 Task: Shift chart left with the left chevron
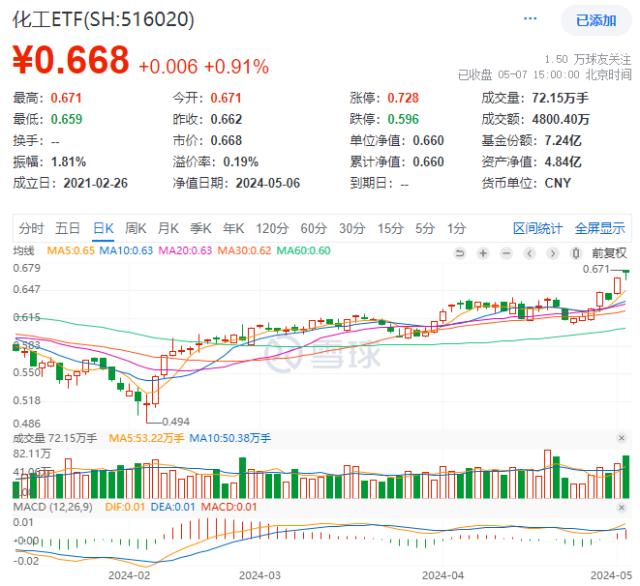(529, 253)
